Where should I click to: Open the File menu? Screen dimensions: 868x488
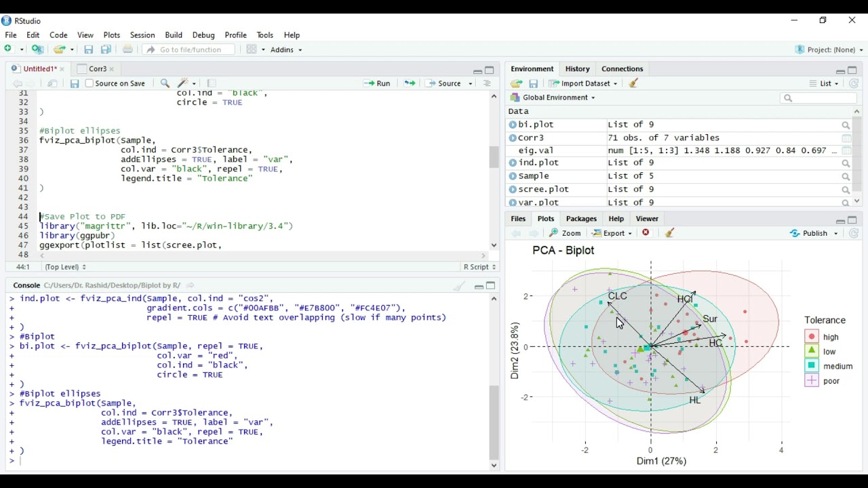(11, 35)
